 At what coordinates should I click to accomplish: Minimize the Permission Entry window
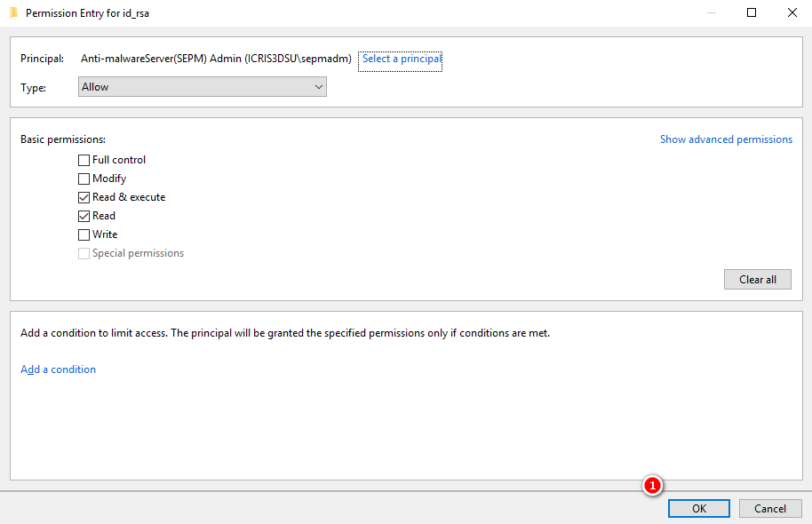711,13
